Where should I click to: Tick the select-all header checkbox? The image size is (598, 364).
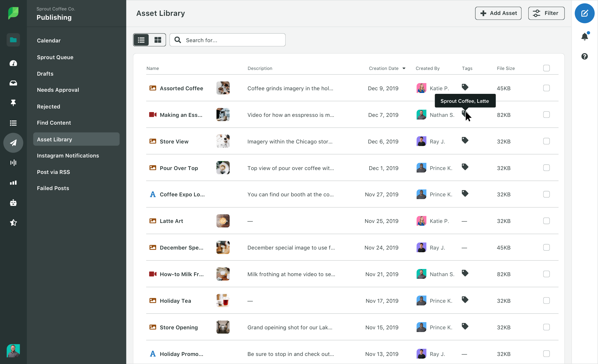point(546,68)
